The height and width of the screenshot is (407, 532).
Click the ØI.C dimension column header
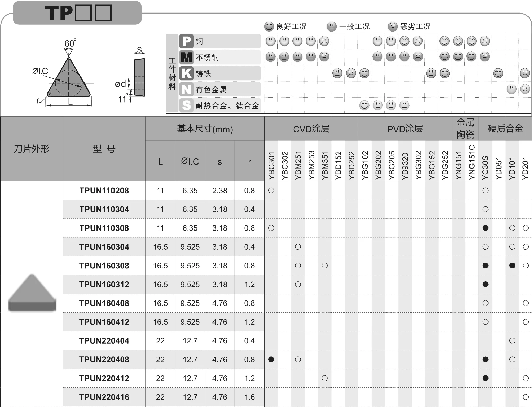[190, 161]
